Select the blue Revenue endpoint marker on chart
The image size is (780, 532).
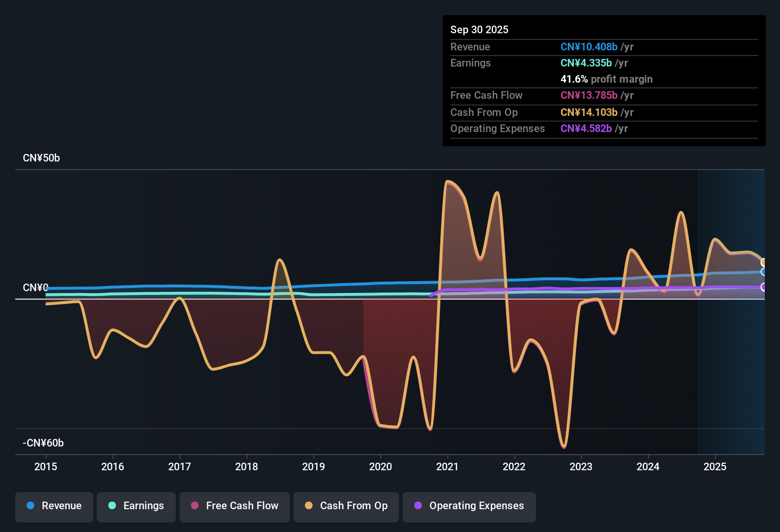pos(764,272)
